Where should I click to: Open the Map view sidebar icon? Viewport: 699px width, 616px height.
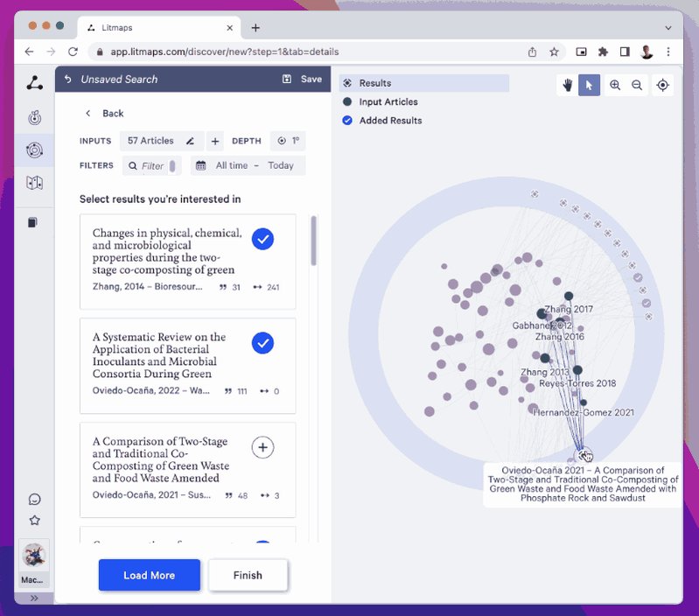[x=34, y=183]
